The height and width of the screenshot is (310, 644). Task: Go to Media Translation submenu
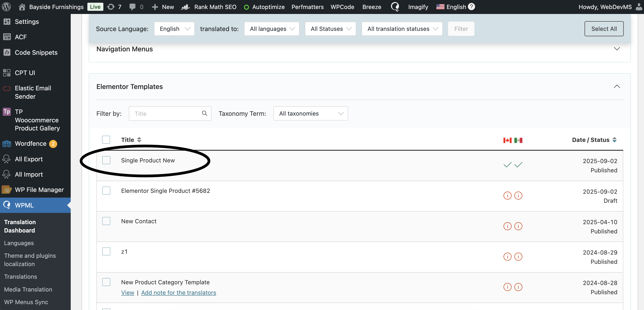click(28, 289)
